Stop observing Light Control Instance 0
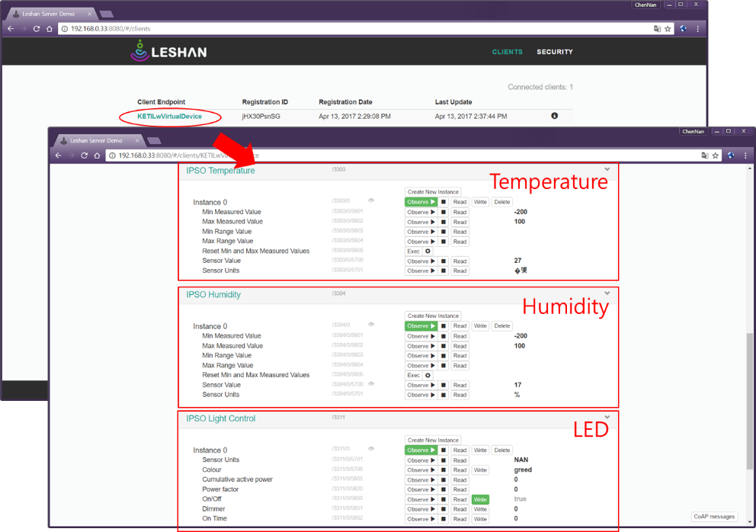Viewport: 756px width, 532px height. (x=444, y=450)
